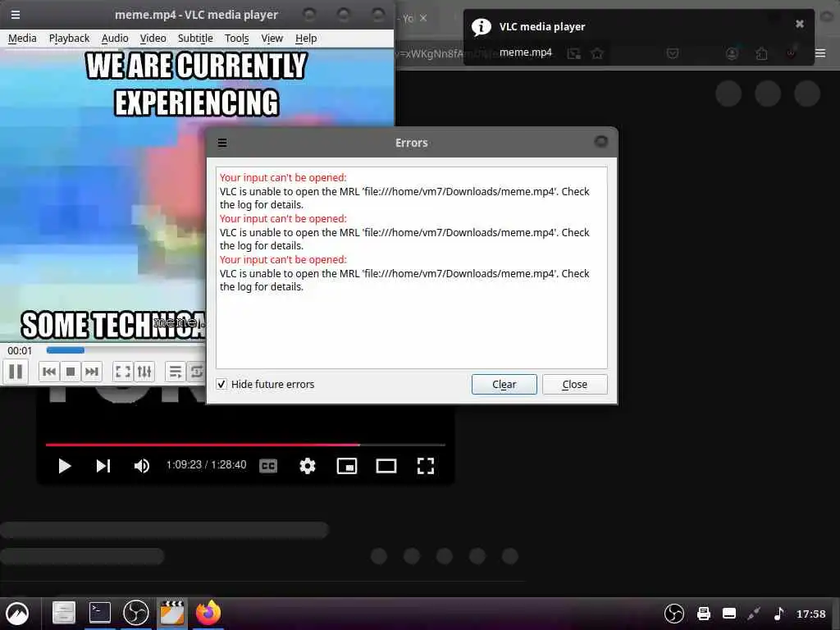
Task: Click VLC previous media button
Action: pos(48,372)
